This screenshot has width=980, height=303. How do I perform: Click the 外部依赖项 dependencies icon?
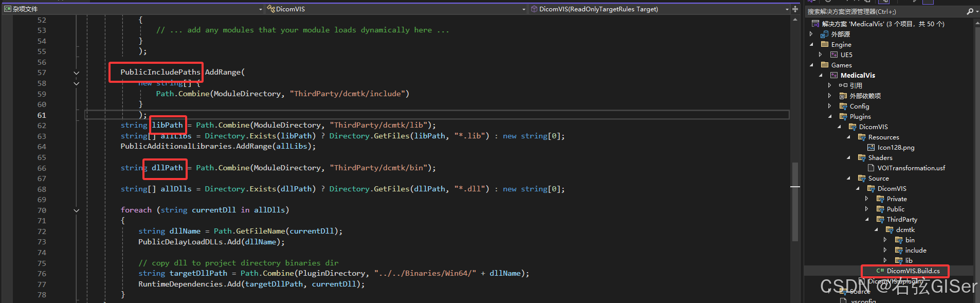pyautogui.click(x=843, y=96)
